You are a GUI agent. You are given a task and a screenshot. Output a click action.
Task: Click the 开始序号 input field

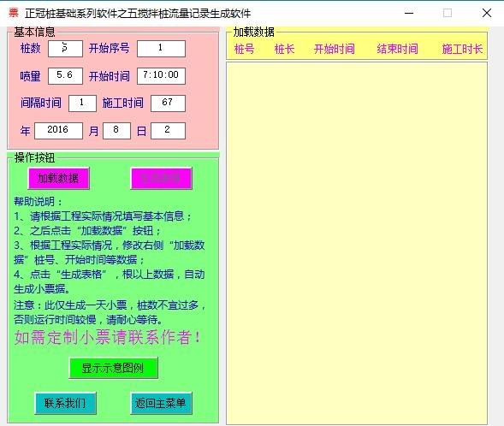[x=161, y=49]
